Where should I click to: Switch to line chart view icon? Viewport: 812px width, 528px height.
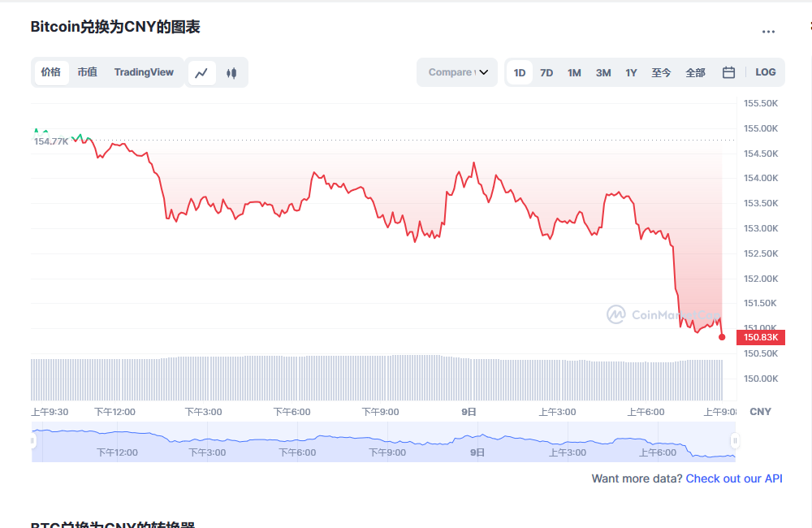202,72
